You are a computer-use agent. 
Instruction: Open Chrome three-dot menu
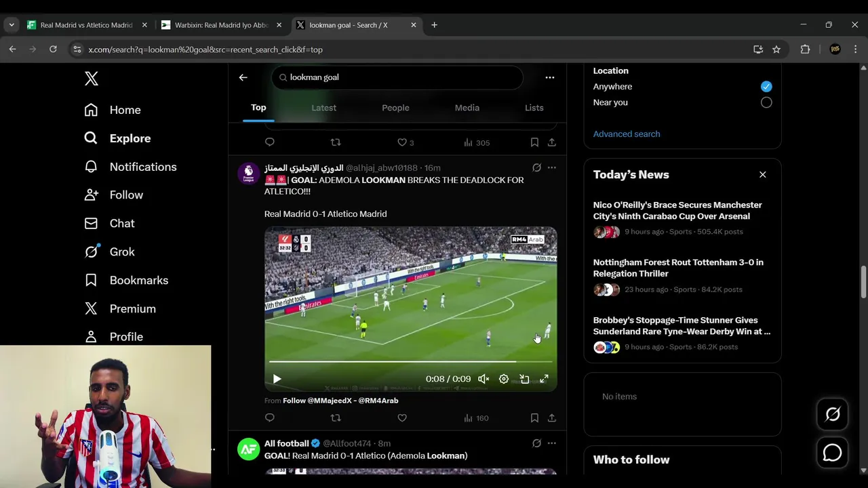(855, 49)
